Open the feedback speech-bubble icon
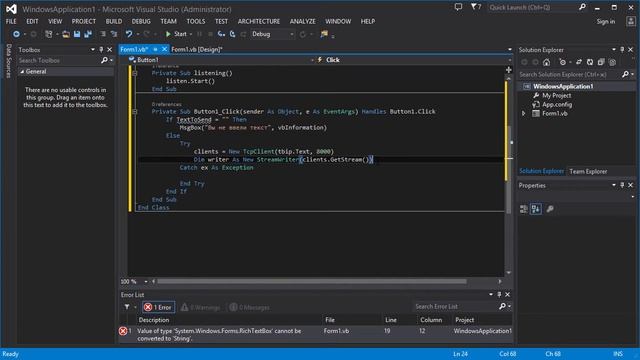The width and height of the screenshot is (640, 360). [x=458, y=7]
